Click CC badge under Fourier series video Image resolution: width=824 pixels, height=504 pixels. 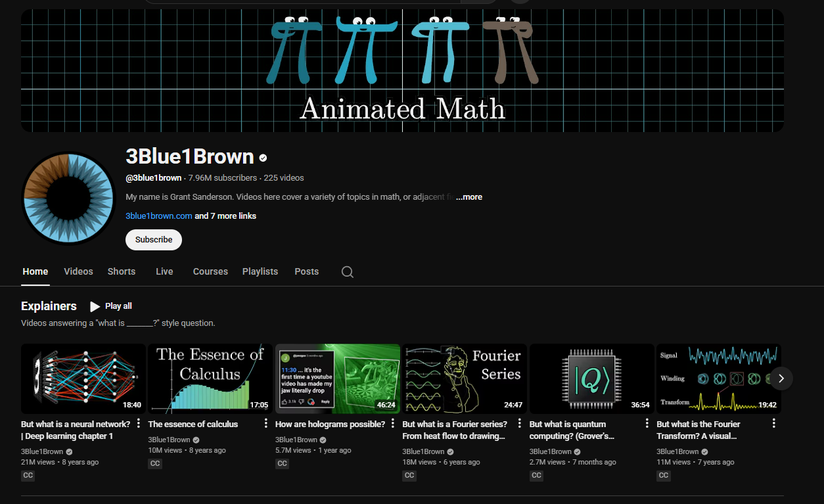click(409, 475)
